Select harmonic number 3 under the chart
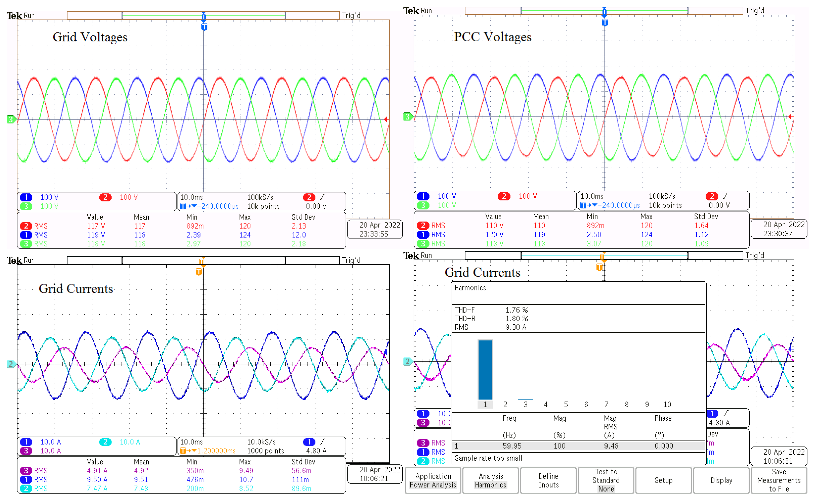This screenshot has height=504, width=819. [x=525, y=404]
